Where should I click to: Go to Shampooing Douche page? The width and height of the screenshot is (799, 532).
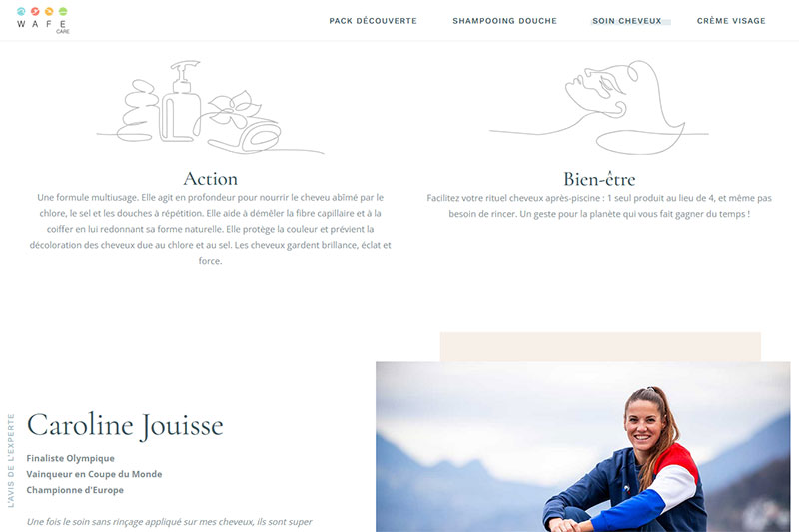click(x=505, y=21)
